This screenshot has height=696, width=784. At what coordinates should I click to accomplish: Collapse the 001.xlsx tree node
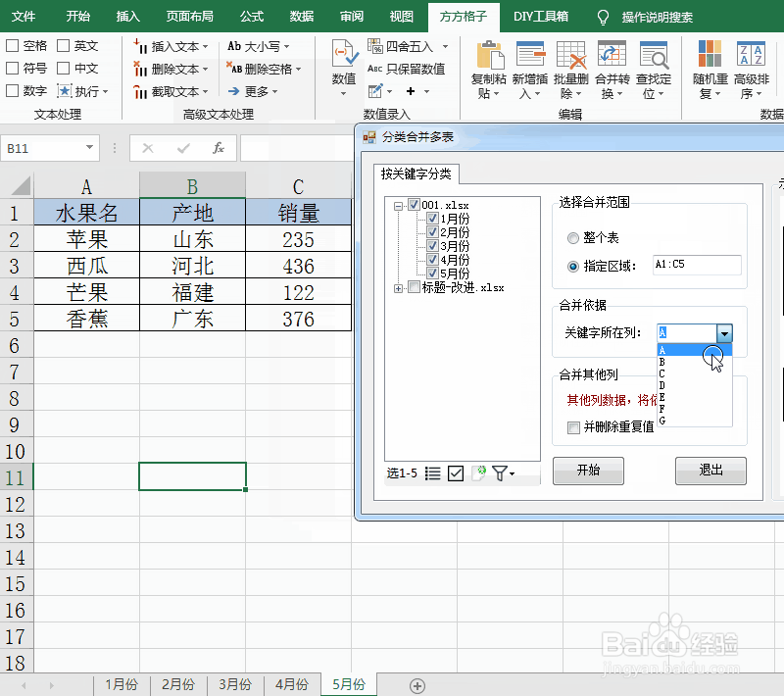[x=398, y=206]
